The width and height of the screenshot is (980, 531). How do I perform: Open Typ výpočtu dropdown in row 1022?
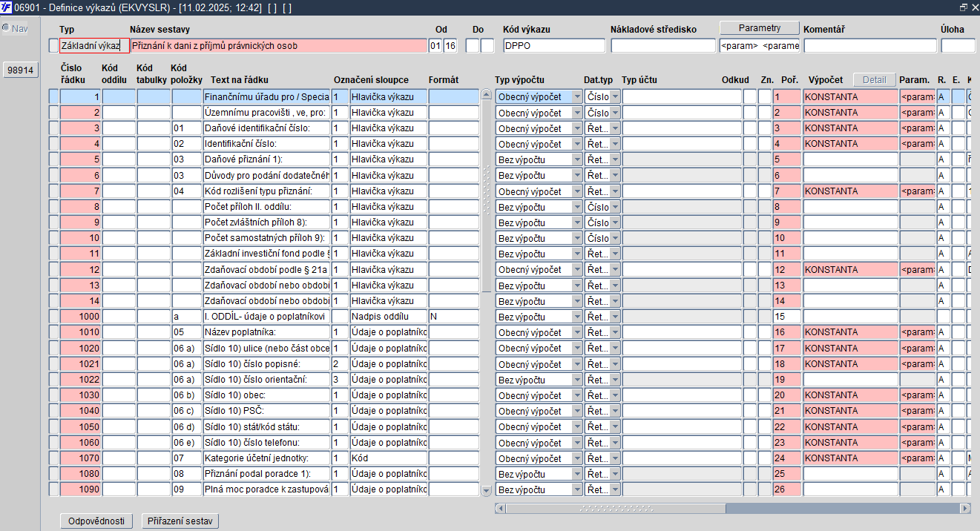(x=577, y=380)
